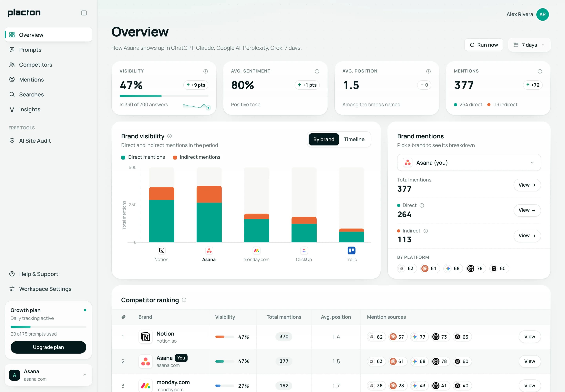Click View in the Notion ranking row
The width and height of the screenshot is (565, 392).
[529, 337]
